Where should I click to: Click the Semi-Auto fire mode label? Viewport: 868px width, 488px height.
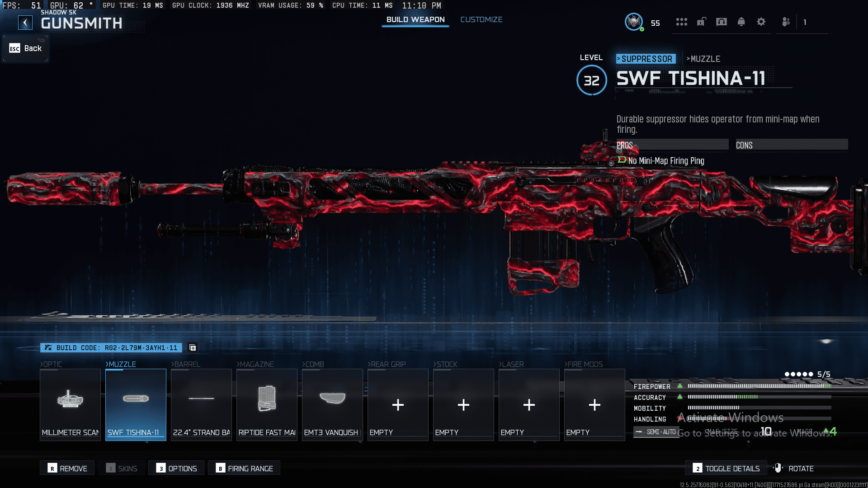click(656, 432)
